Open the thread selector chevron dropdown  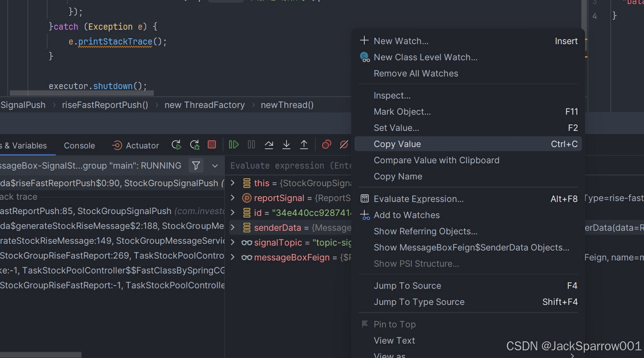215,166
